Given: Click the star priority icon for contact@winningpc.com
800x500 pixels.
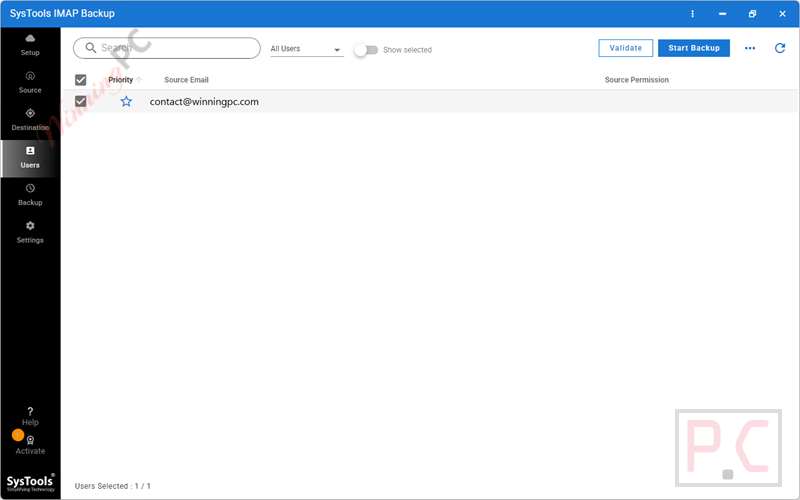Looking at the screenshot, I should pos(126,102).
